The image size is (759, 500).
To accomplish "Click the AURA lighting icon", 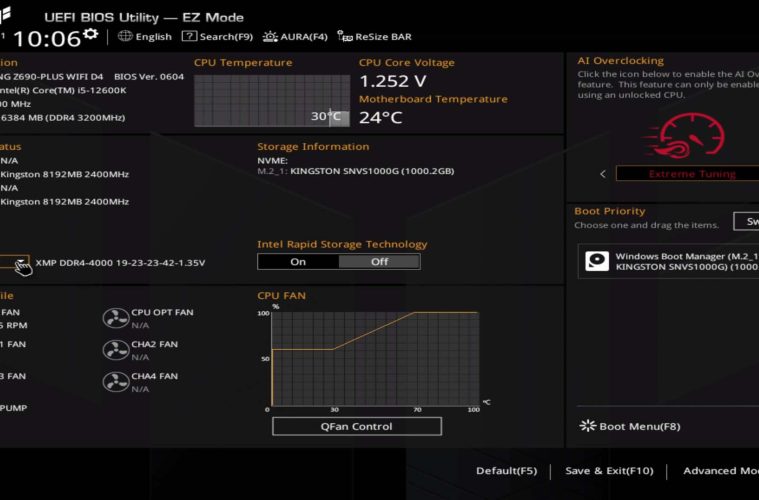I will [x=270, y=37].
